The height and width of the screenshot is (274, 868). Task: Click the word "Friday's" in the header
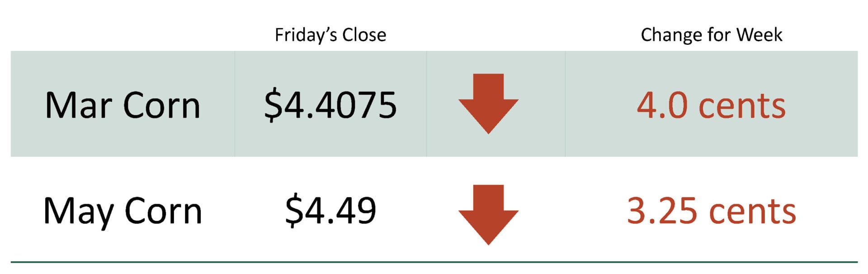[306, 35]
